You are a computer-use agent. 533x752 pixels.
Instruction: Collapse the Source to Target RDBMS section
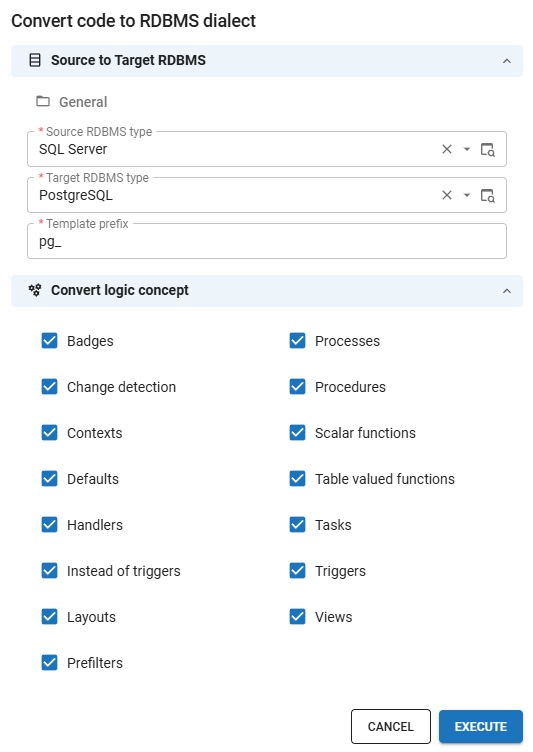pos(507,61)
